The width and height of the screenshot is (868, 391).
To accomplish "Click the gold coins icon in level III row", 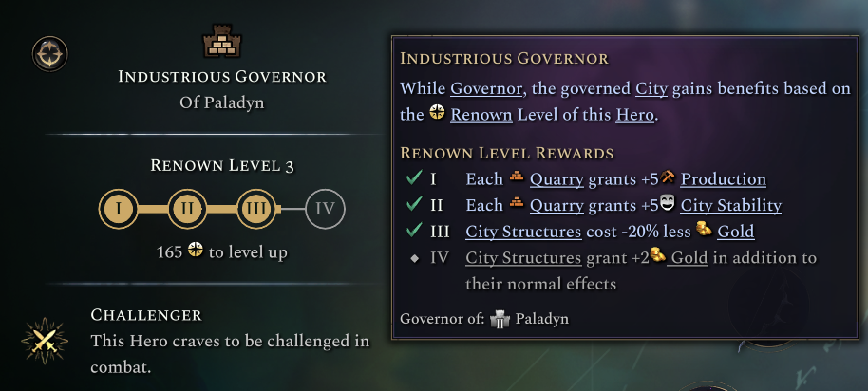I will [x=704, y=231].
